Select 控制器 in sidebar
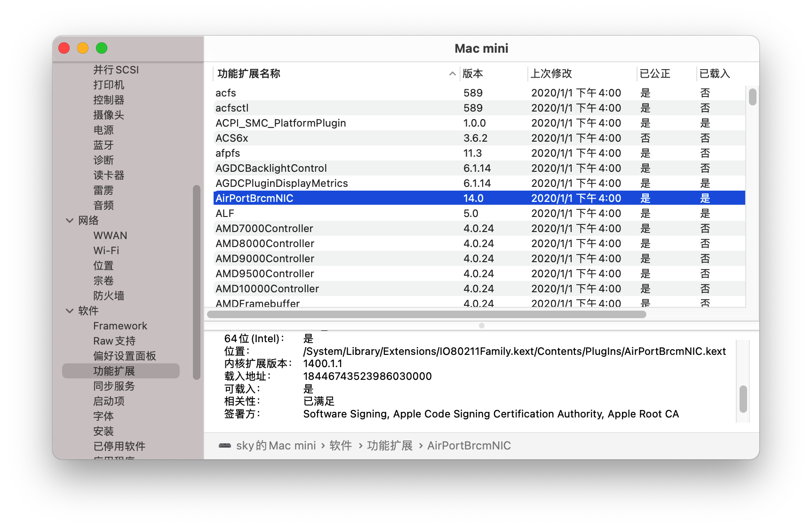The image size is (812, 529). pyautogui.click(x=109, y=100)
